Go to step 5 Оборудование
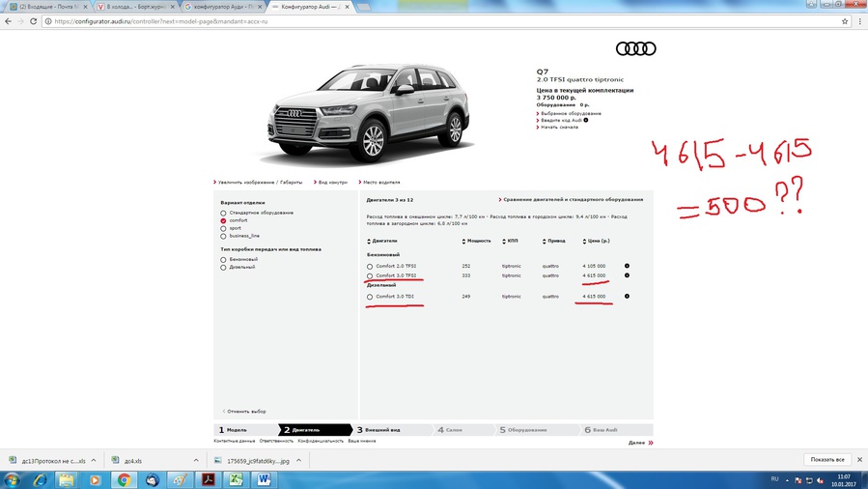The width and height of the screenshot is (868, 489). click(536, 430)
